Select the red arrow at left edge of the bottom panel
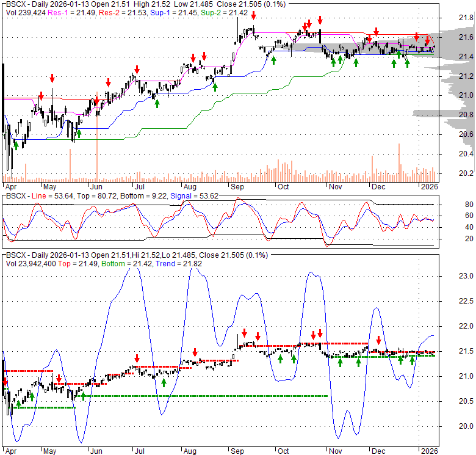Viewport: 476px width, 455px height. (5, 382)
